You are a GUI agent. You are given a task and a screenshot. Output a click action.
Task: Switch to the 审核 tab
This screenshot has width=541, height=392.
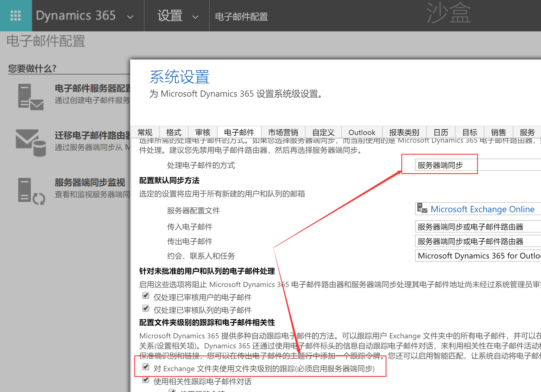click(x=203, y=132)
